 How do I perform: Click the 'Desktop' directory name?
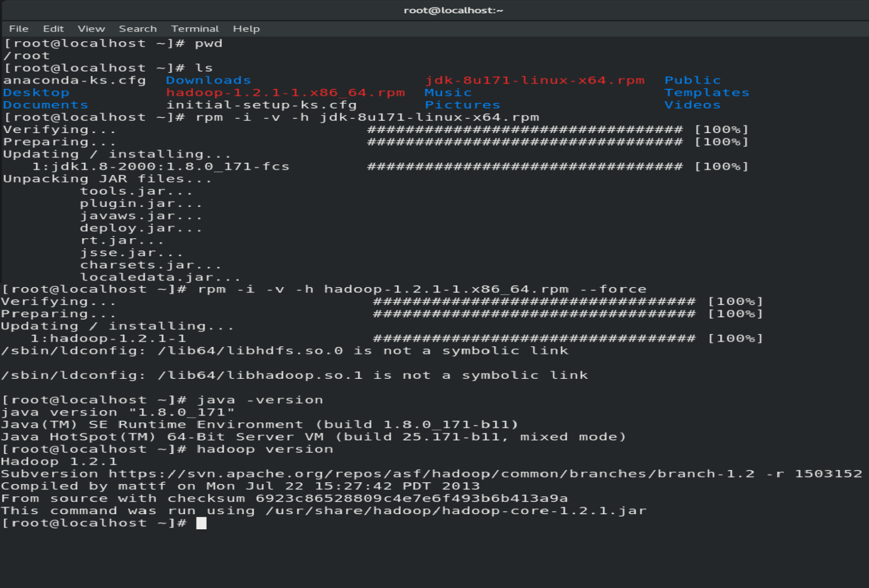click(x=36, y=92)
